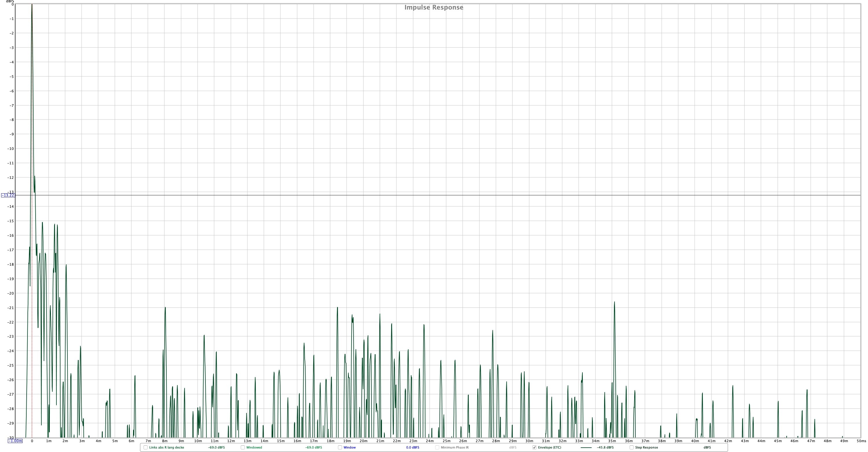Click the Links abs R lang decke label

(166, 447)
